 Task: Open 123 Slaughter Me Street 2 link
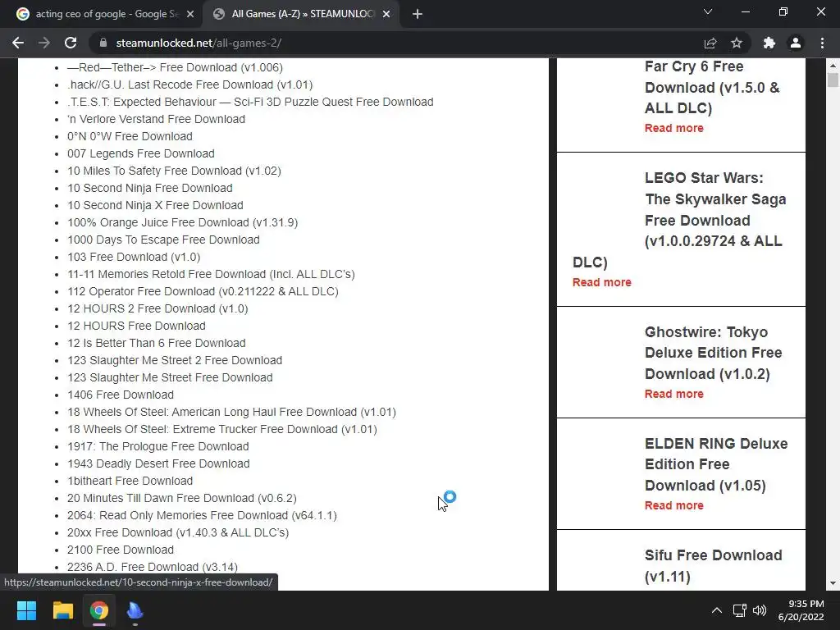[175, 360]
